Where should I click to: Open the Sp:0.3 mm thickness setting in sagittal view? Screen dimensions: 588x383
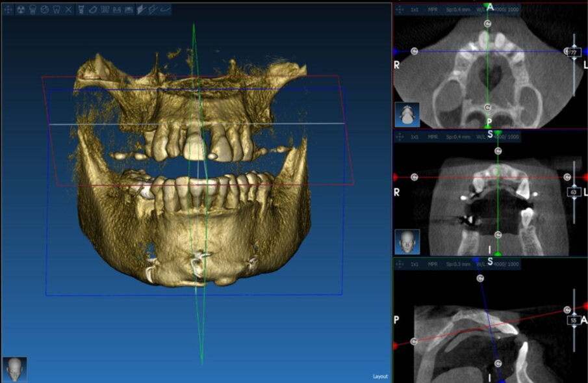pos(458,265)
